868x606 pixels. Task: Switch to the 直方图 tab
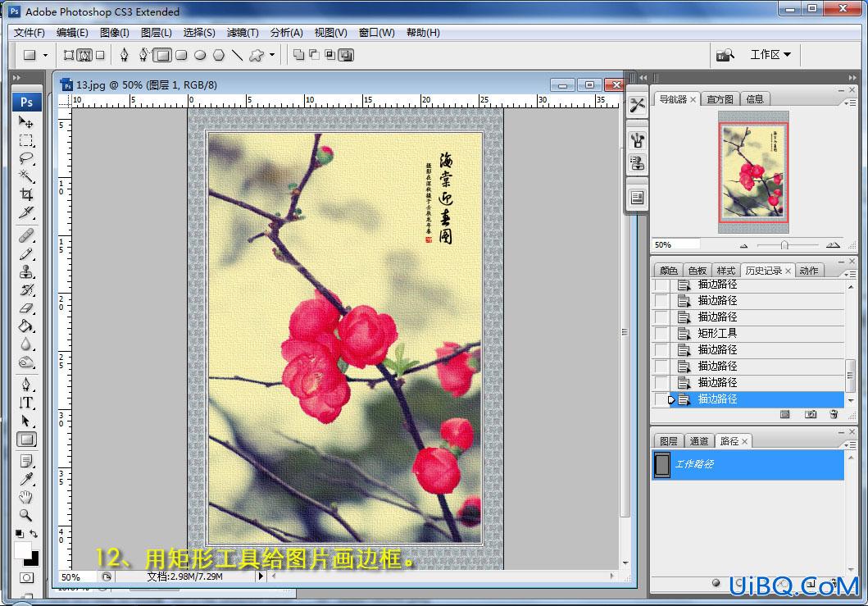click(720, 99)
